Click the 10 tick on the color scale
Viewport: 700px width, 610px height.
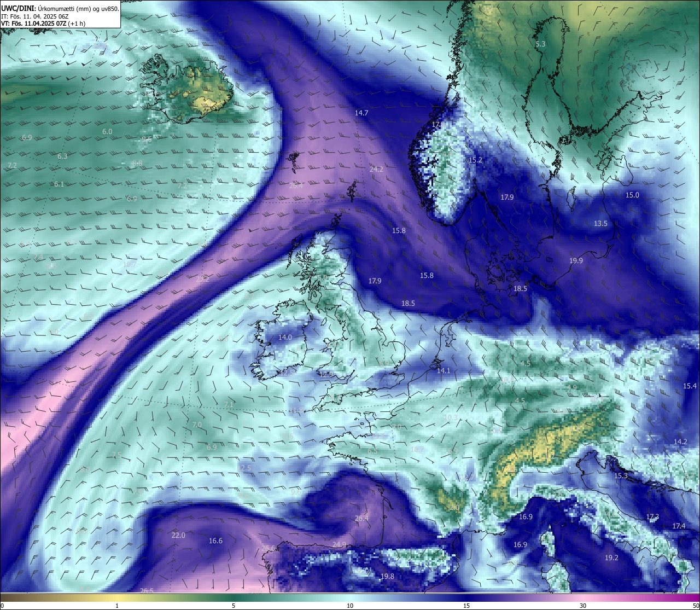pyautogui.click(x=350, y=606)
